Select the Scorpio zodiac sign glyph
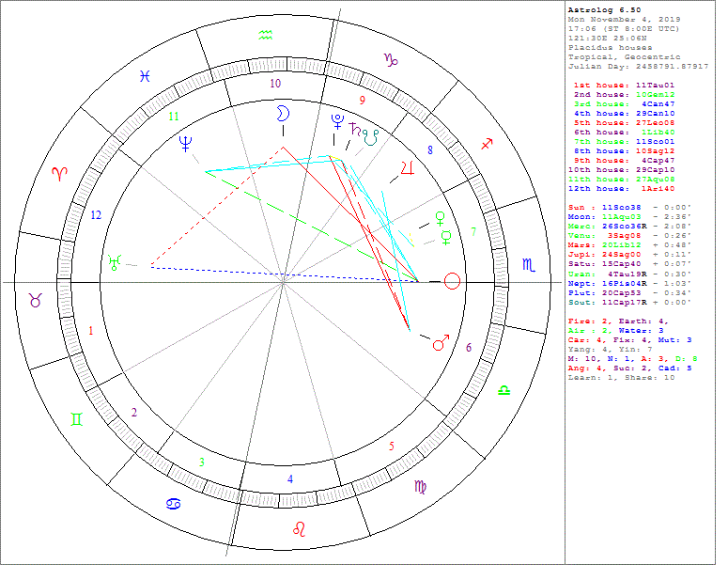 (529, 266)
